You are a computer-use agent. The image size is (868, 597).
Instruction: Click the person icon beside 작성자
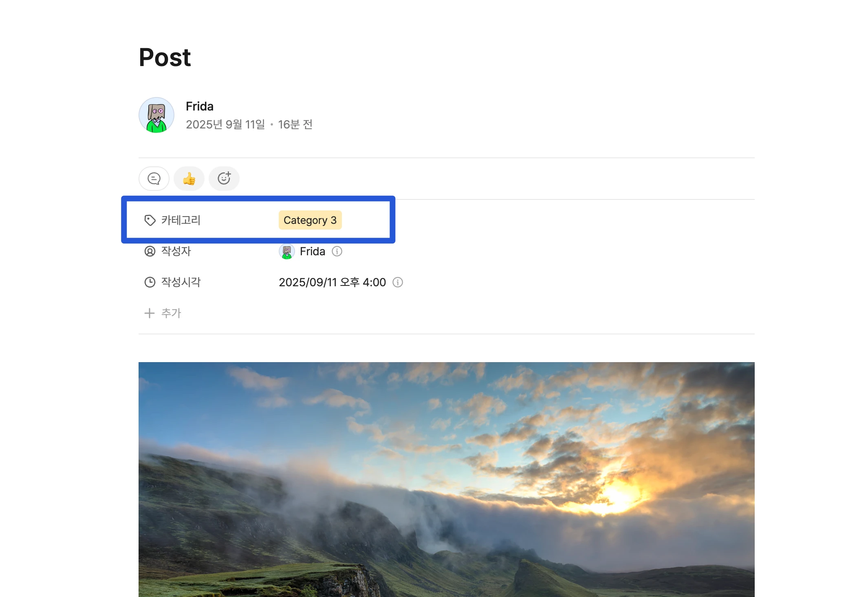150,251
